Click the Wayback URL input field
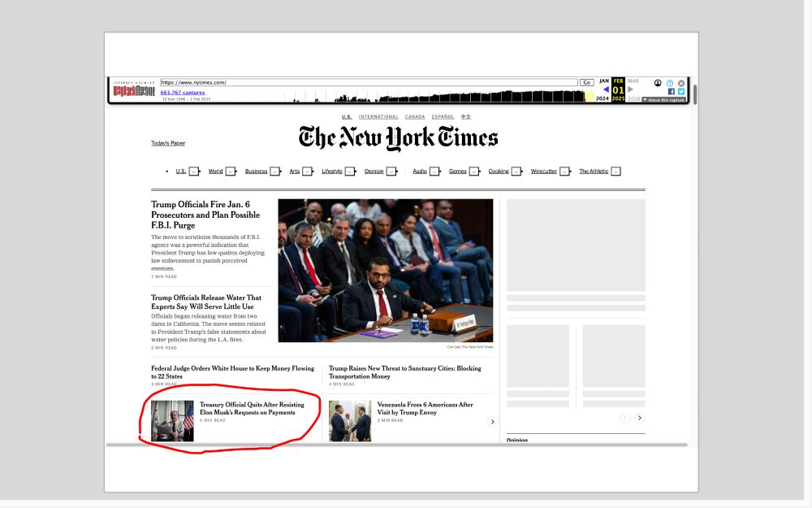The height and width of the screenshot is (508, 812). (369, 82)
